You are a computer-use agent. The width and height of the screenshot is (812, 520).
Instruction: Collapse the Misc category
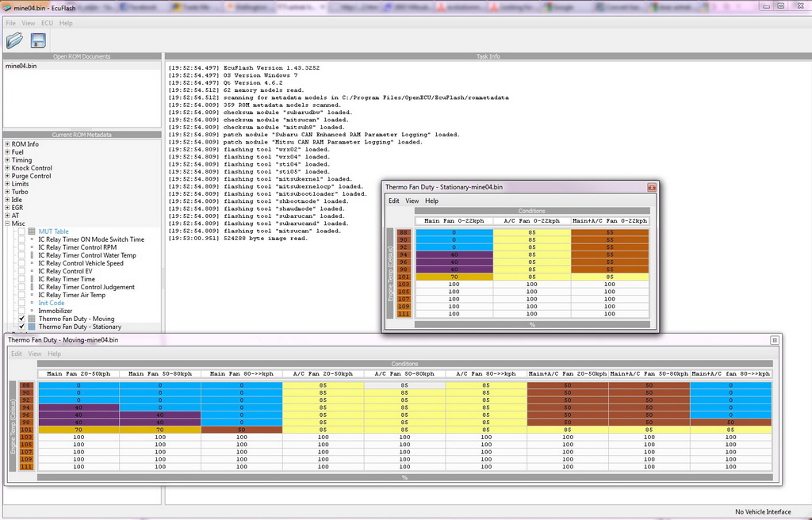point(6,223)
